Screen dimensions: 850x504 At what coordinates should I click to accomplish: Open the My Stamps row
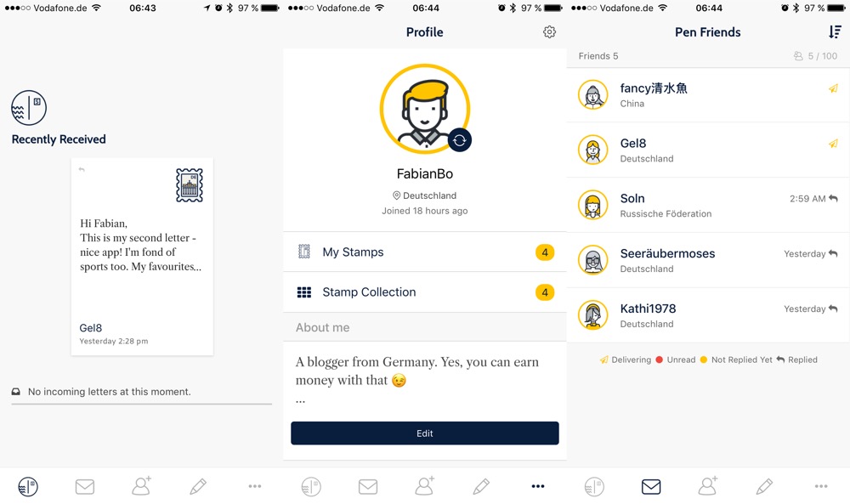[424, 252]
